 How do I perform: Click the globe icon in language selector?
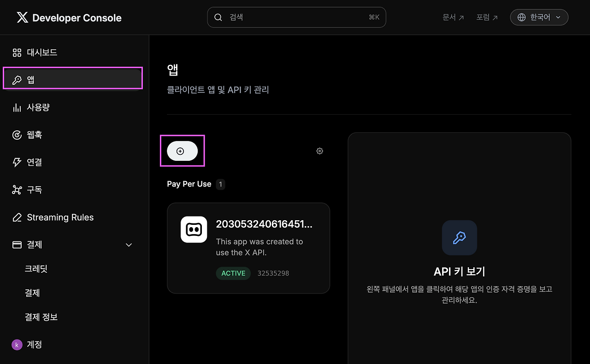click(x=522, y=18)
